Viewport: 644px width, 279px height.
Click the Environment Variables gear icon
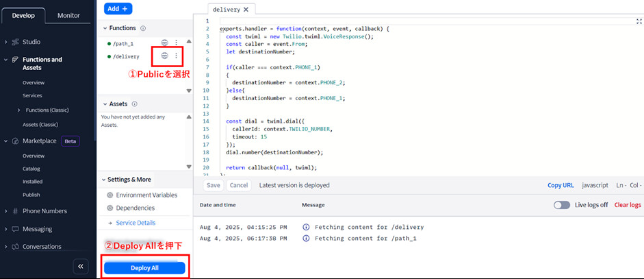pos(110,195)
